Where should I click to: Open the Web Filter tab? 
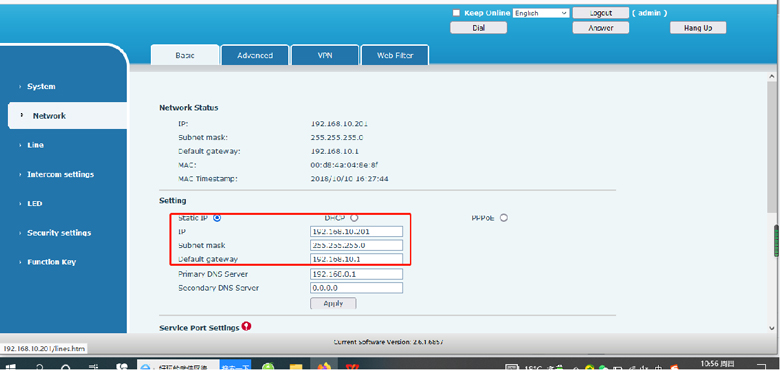point(395,55)
